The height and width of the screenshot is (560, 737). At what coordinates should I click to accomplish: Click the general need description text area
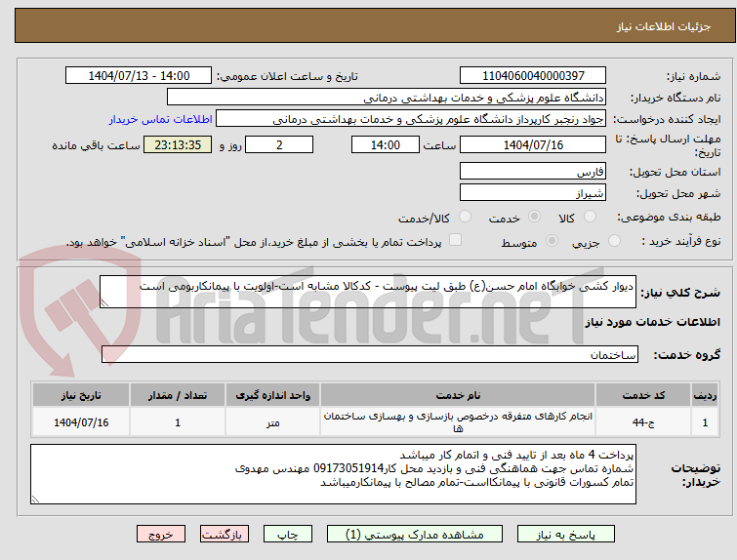pos(368,292)
